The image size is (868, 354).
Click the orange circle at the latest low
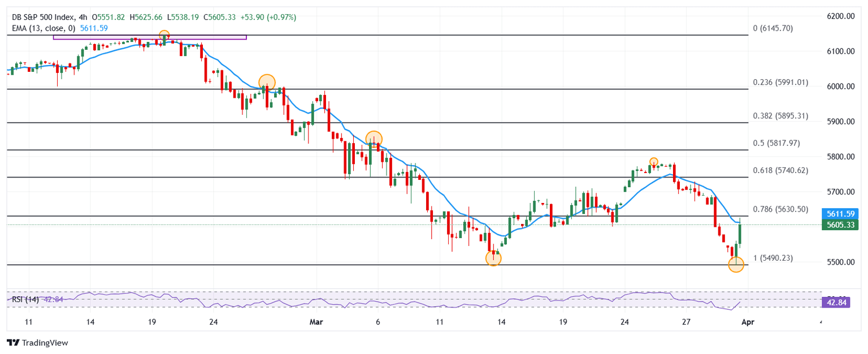click(736, 264)
